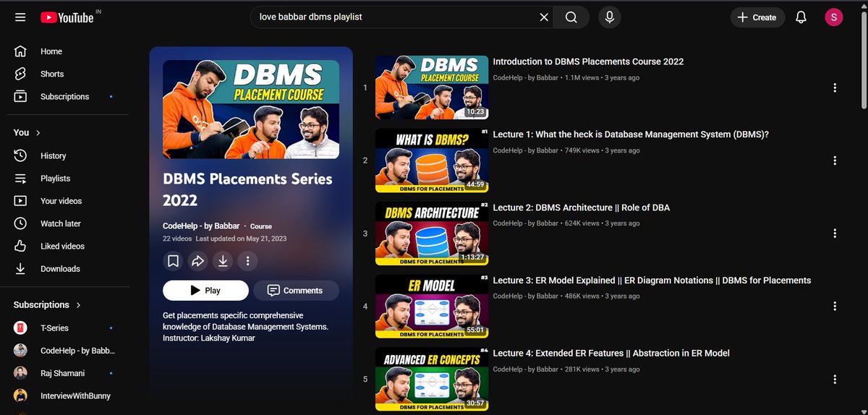Screen dimensions: 868x415
Task: Click playlist title DBMS Placements Series 2022
Action: tap(247, 189)
